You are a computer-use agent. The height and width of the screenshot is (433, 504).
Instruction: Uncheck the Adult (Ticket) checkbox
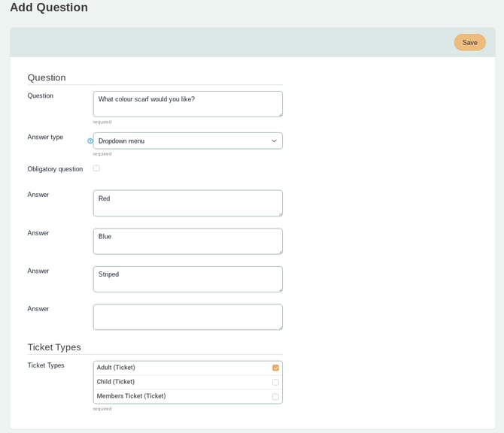tap(275, 368)
